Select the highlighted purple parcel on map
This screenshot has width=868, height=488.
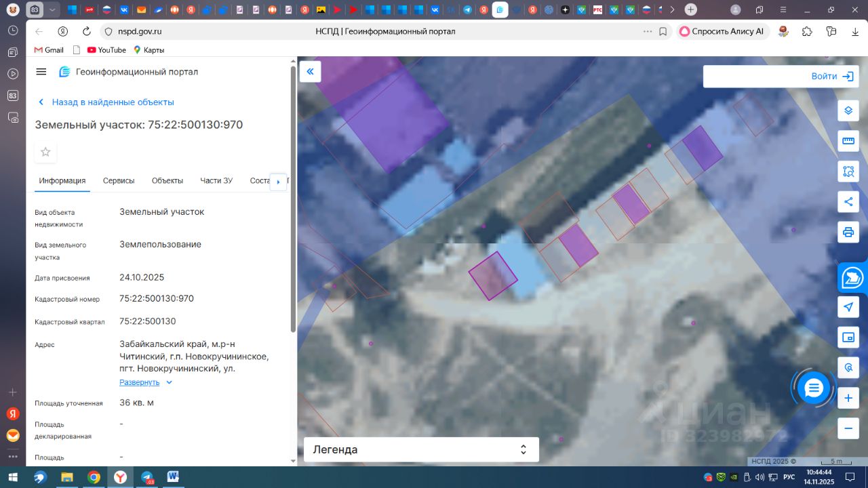click(492, 275)
